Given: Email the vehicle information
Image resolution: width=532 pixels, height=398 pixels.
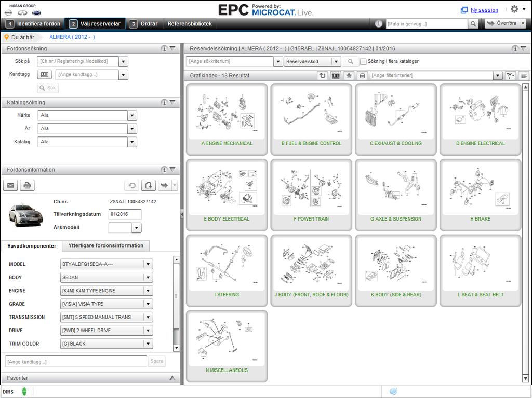Looking at the screenshot, I should [10, 185].
